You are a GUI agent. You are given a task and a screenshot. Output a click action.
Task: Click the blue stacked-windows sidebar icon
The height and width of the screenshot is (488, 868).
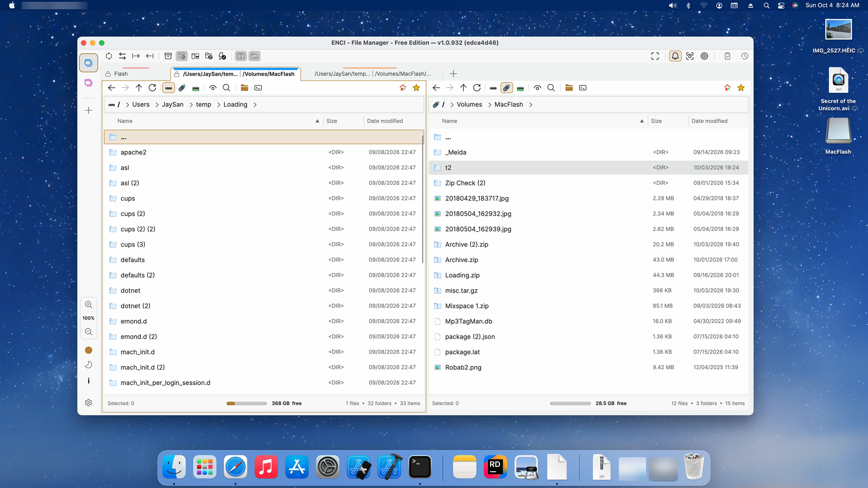pos(89,63)
